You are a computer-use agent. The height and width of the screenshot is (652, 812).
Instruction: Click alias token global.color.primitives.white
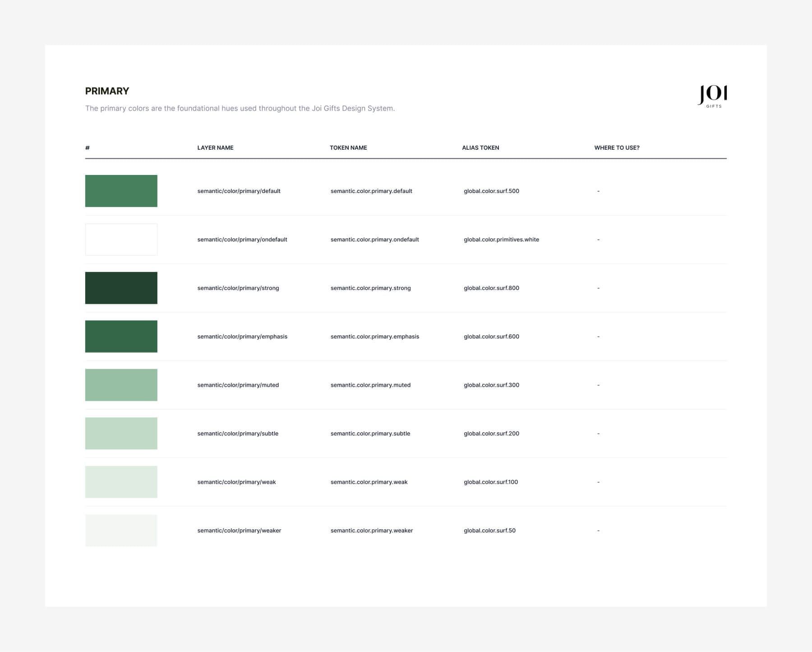(x=501, y=239)
